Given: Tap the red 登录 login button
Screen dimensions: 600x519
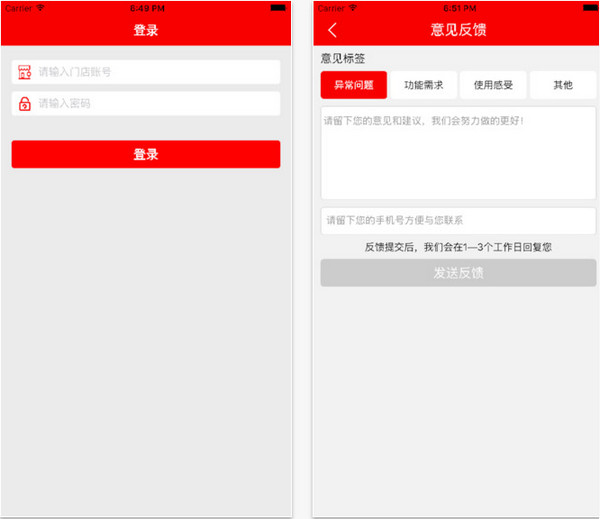Looking at the screenshot, I should [x=146, y=154].
